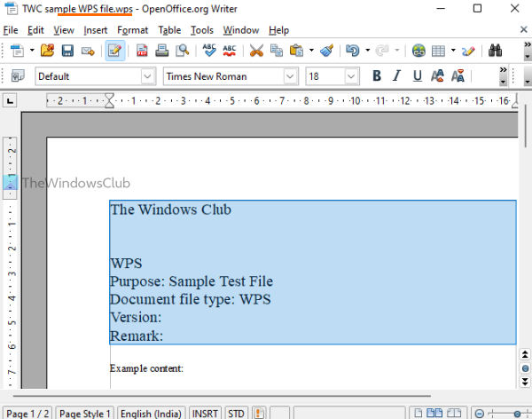
Task: Toggle the INSRT insert mode field
Action: pyautogui.click(x=205, y=413)
